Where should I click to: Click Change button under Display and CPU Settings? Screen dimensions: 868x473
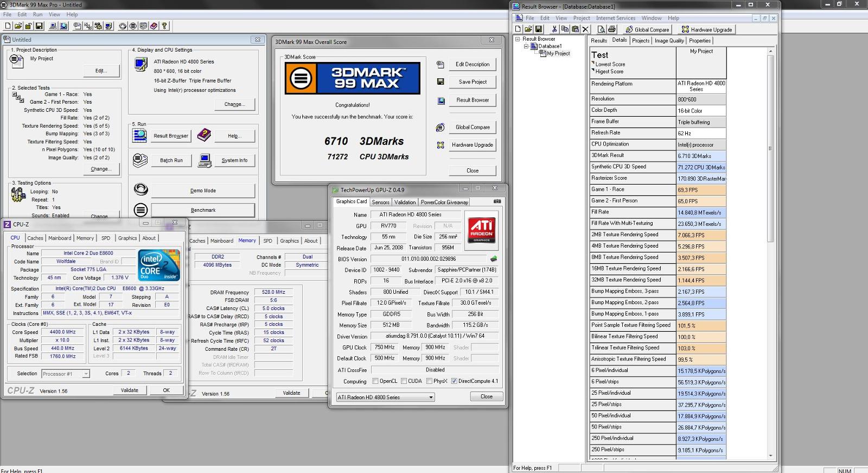point(234,104)
